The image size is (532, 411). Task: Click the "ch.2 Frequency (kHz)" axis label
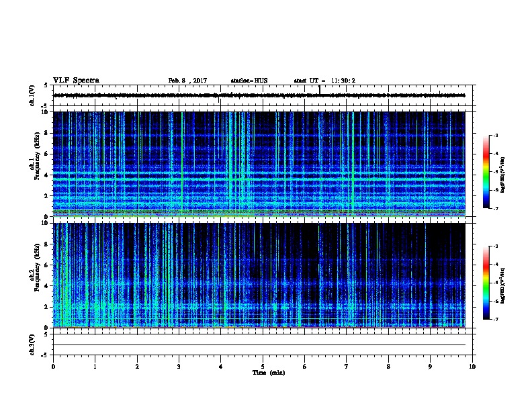click(x=35, y=267)
